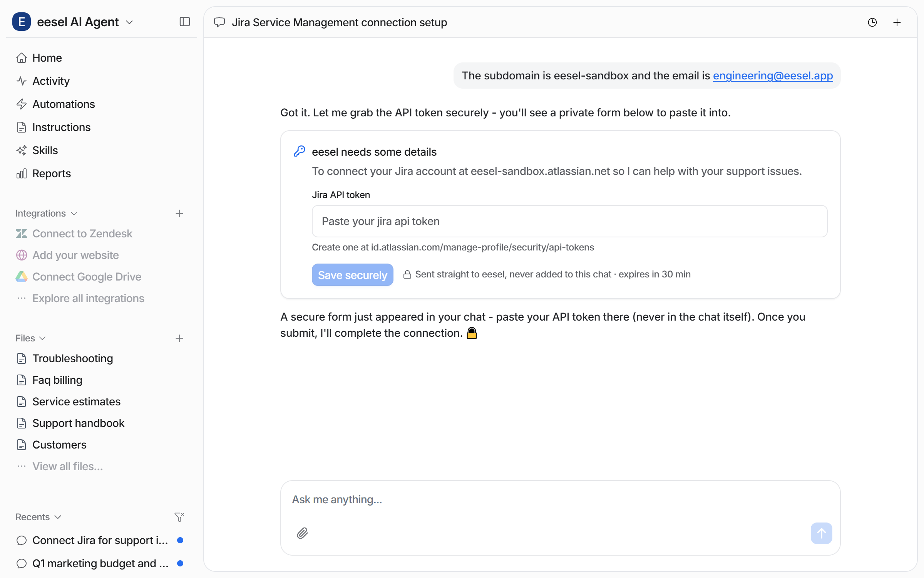The height and width of the screenshot is (578, 924).
Task: Add a new file plus icon
Action: pyautogui.click(x=179, y=338)
